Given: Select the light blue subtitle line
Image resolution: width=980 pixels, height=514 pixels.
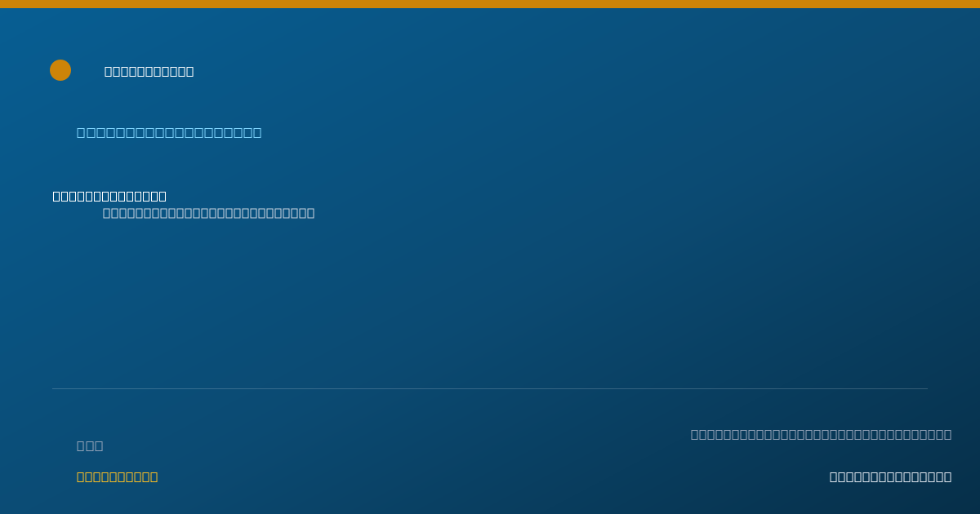Looking at the screenshot, I should tap(169, 132).
